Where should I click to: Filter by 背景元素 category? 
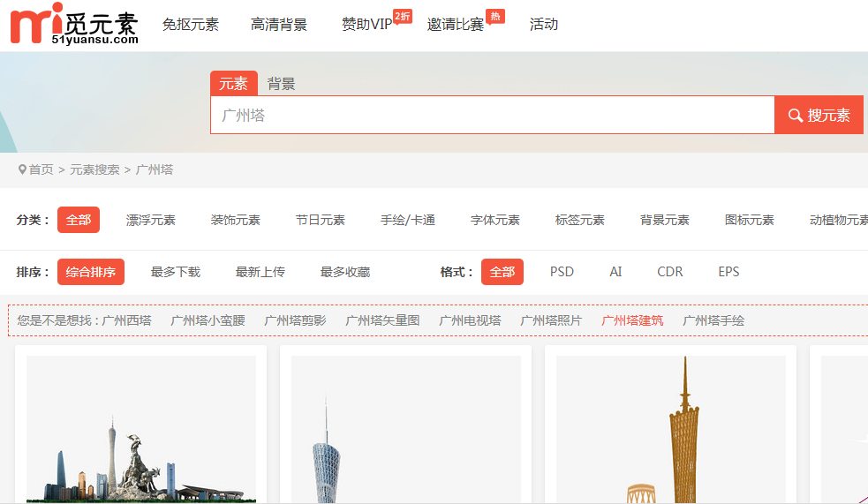pos(664,220)
